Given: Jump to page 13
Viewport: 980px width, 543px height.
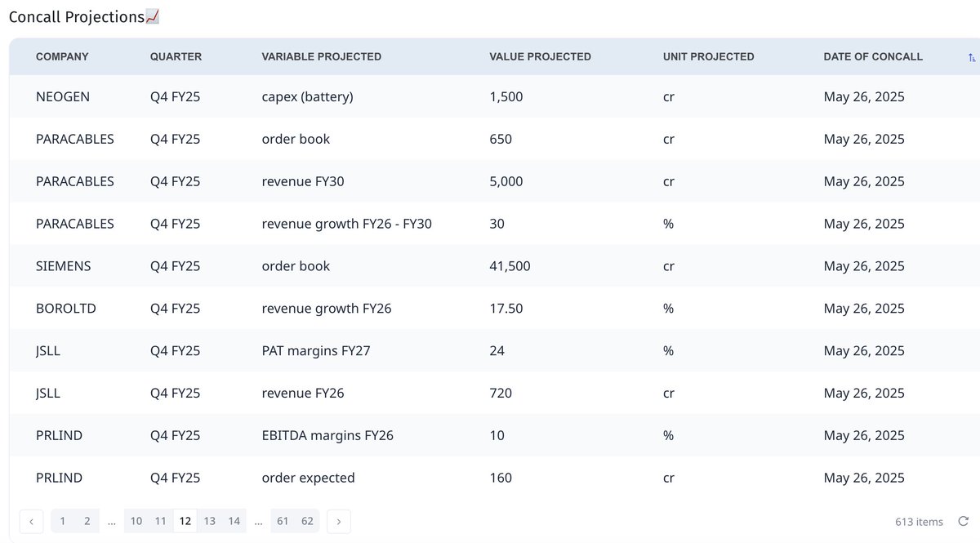Looking at the screenshot, I should [x=210, y=521].
